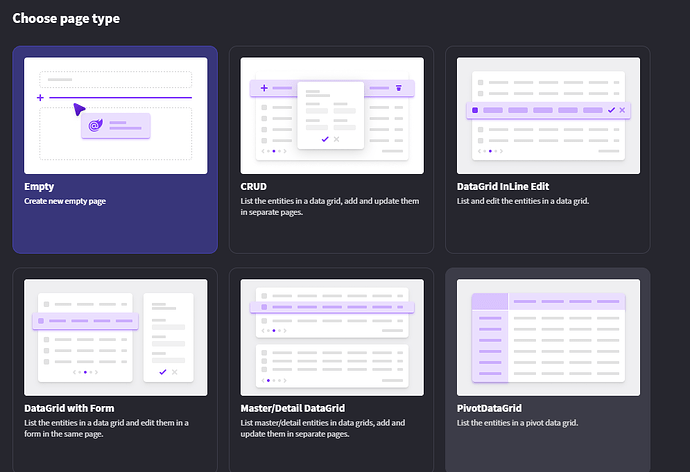Viewport: 690px width, 472px height.
Task: Click the @ symbol icon in Empty preview
Action: pyautogui.click(x=95, y=126)
